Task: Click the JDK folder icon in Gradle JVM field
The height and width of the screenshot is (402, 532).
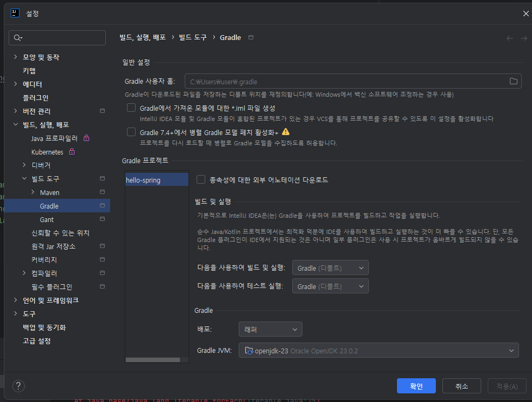Action: pos(249,351)
